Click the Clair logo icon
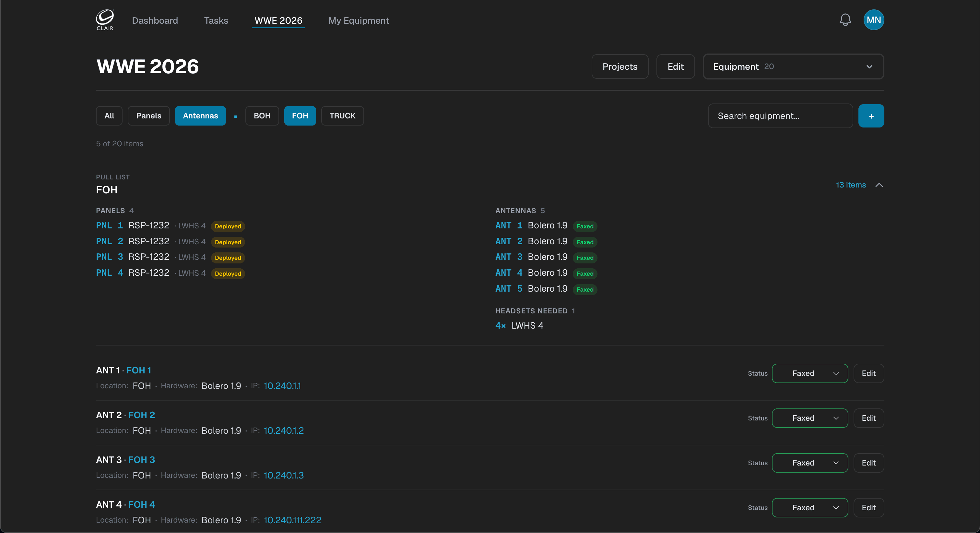 coord(105,20)
